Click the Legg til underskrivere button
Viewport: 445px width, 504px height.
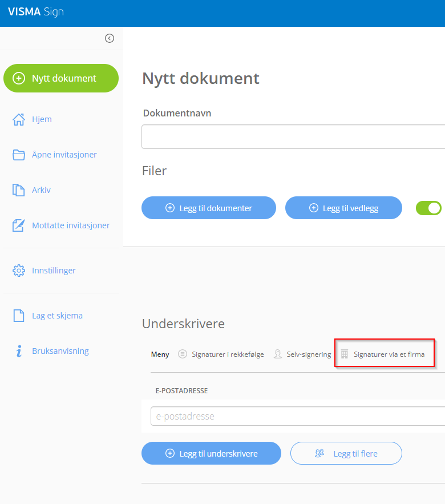tap(211, 453)
